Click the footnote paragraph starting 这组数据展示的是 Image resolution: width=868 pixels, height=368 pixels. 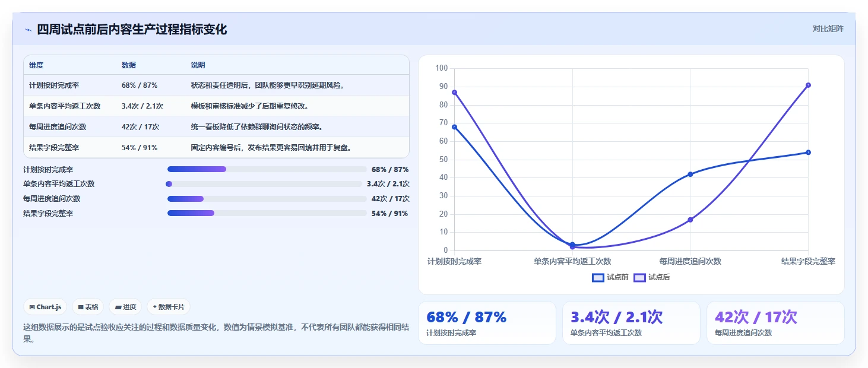[216, 333]
